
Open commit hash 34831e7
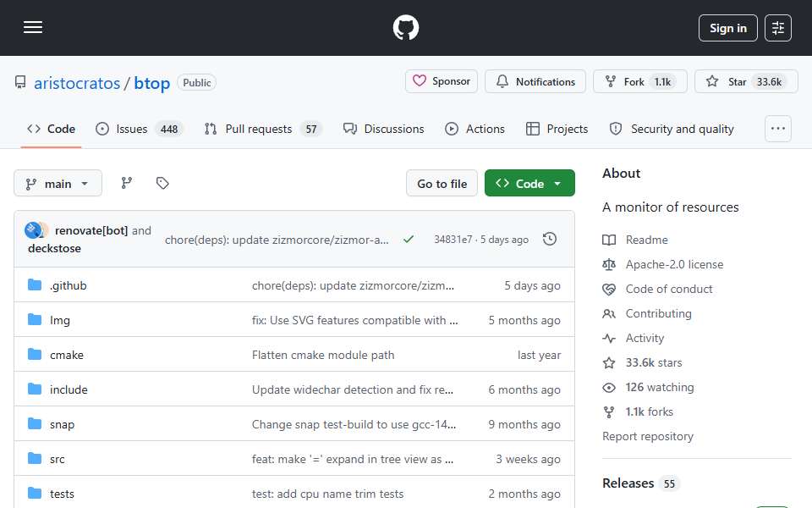pos(453,239)
